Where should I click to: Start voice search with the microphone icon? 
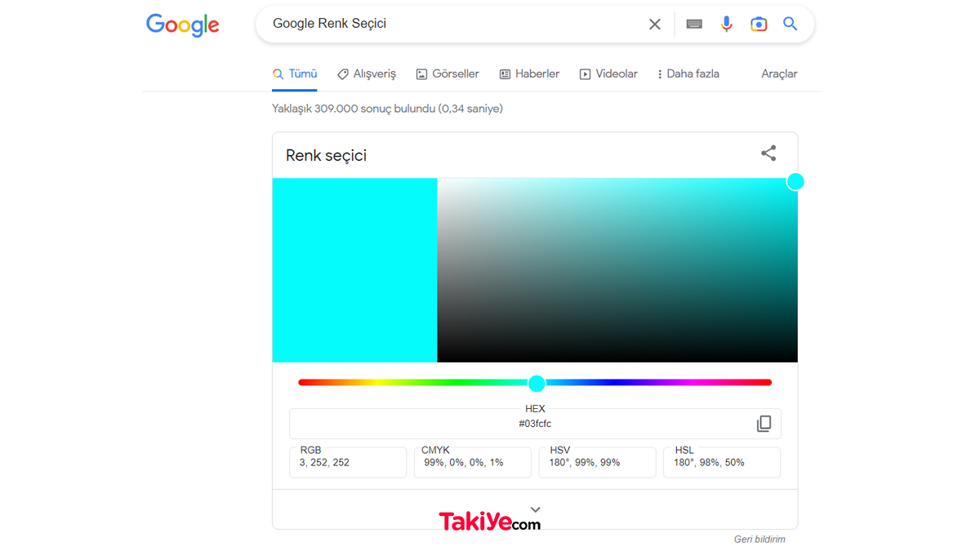726,24
